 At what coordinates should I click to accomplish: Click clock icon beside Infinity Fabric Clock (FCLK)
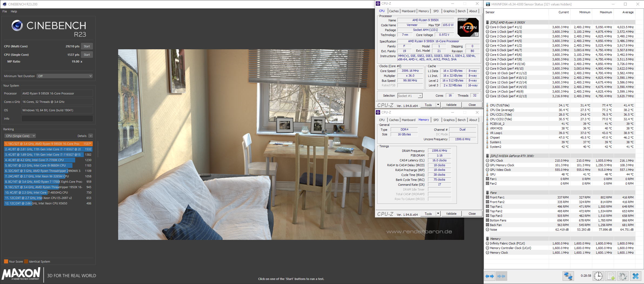[x=487, y=243]
